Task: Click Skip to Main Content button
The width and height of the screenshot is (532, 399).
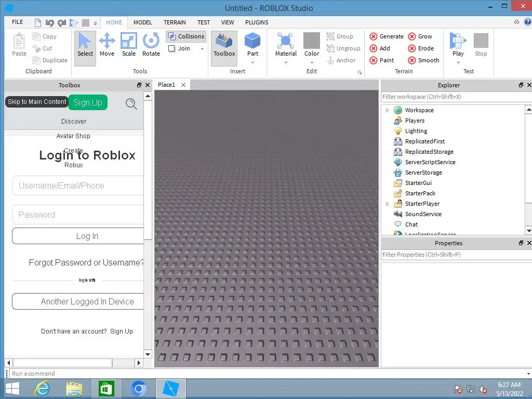Action: click(x=37, y=102)
